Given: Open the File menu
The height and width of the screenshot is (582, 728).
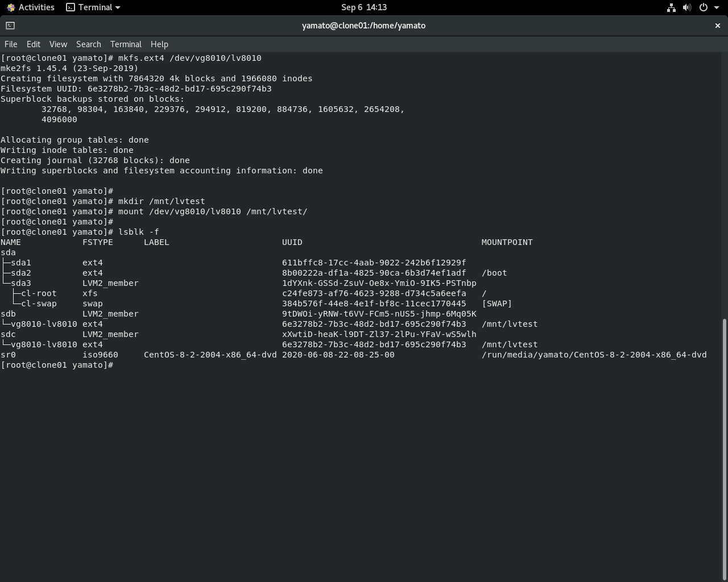Looking at the screenshot, I should click(11, 44).
